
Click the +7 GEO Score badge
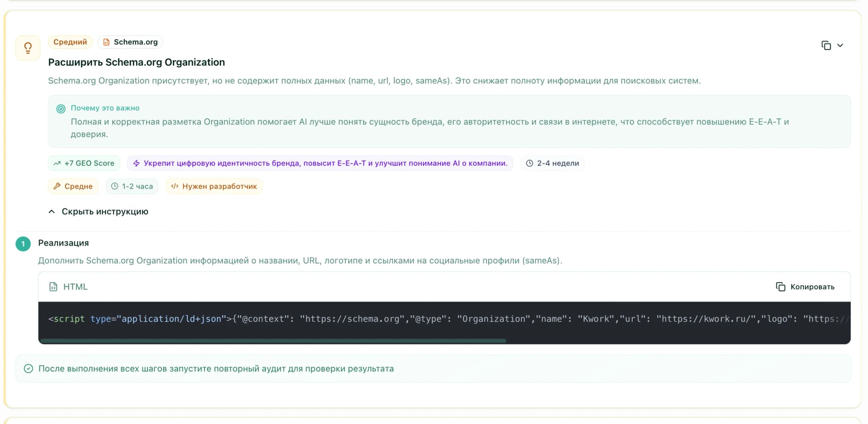tap(84, 163)
